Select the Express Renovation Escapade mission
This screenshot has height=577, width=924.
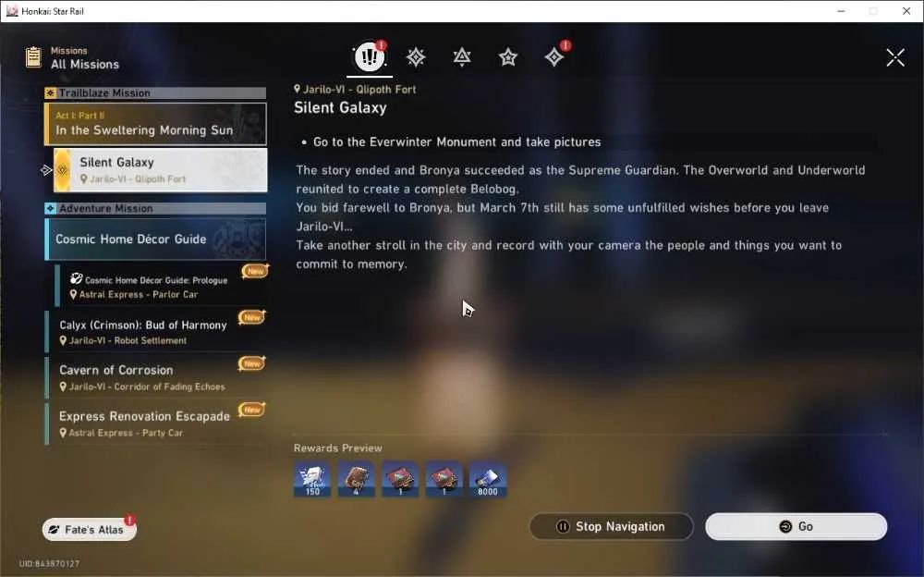click(x=155, y=424)
